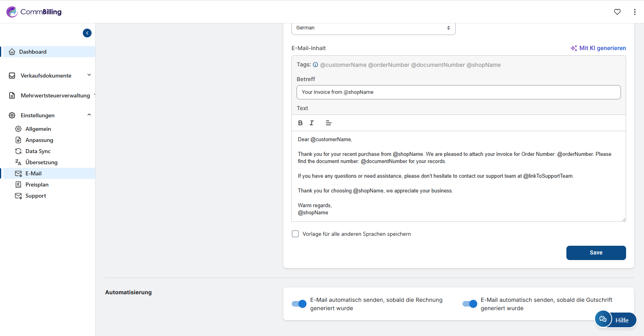Click the text alignment icon
The height and width of the screenshot is (336, 644).
point(328,123)
